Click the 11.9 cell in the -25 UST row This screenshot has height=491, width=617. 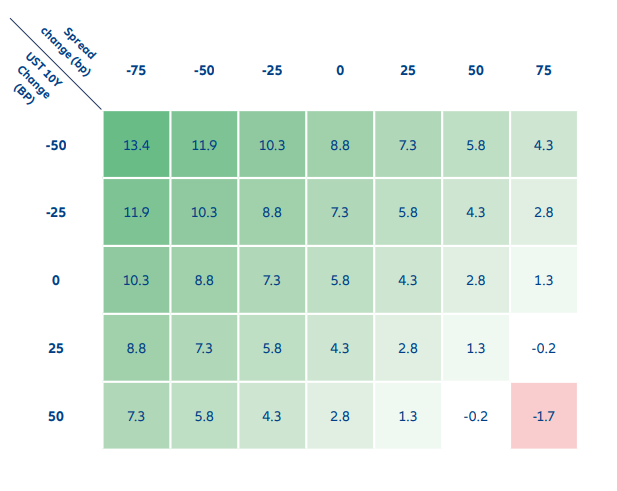click(136, 212)
